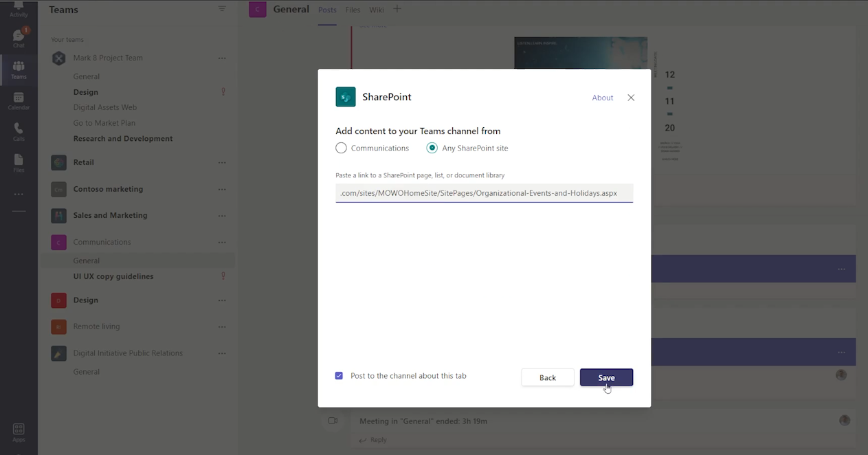Click the Sales and Marketing team avatar
This screenshot has height=455, width=868.
tap(59, 216)
